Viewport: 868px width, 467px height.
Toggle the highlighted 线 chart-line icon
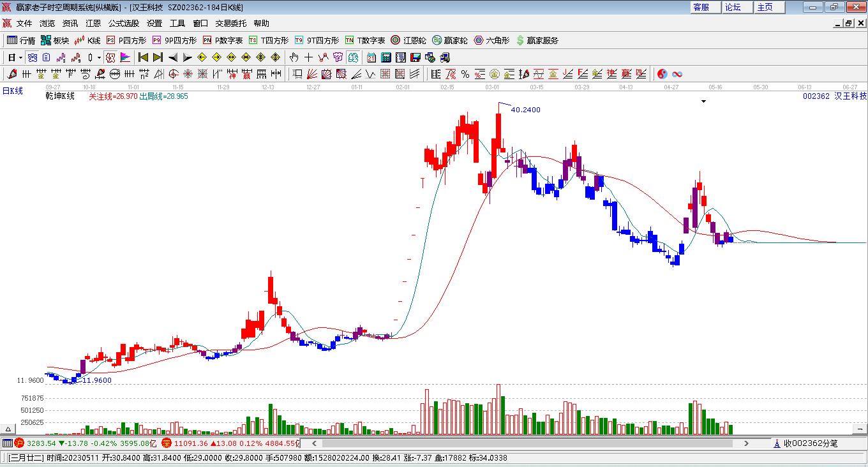coord(31,57)
